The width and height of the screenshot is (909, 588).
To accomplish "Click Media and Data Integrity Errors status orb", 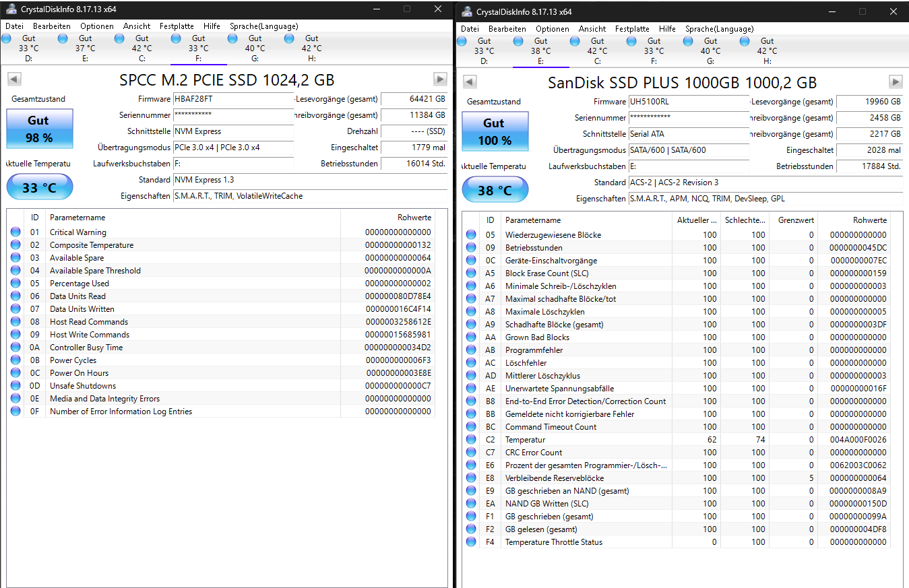I will click(15, 399).
